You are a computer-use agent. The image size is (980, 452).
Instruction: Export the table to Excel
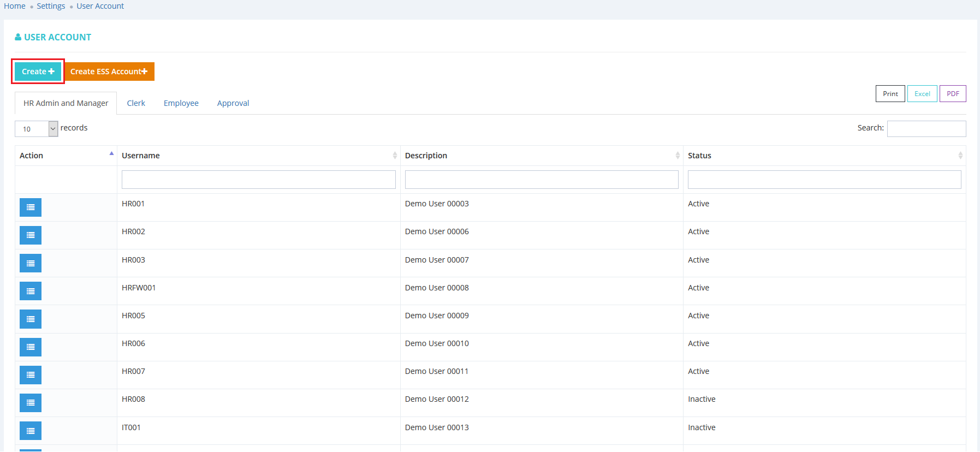922,94
